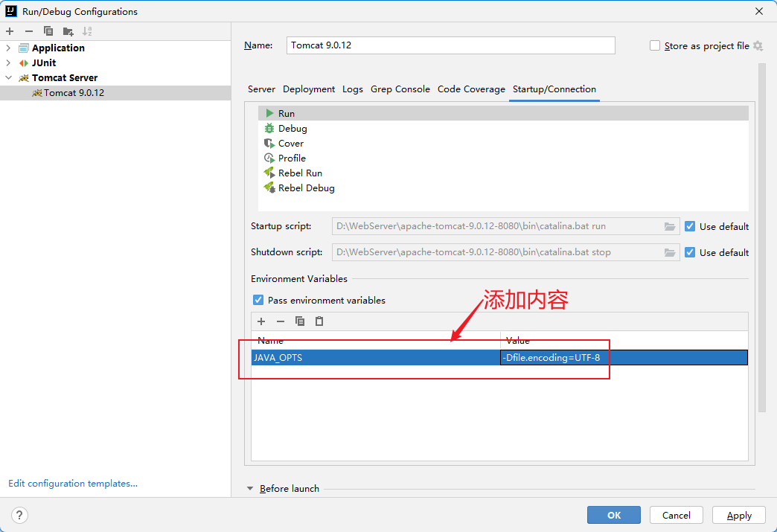This screenshot has width=777, height=532.
Task: Move configuration into new folder
Action: pos(68,32)
